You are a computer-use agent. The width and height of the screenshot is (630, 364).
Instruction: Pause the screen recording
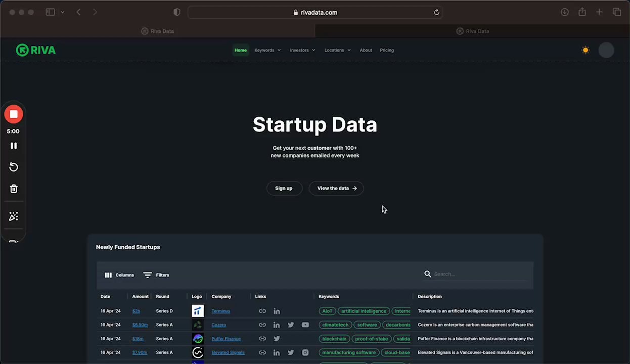[x=13, y=146]
